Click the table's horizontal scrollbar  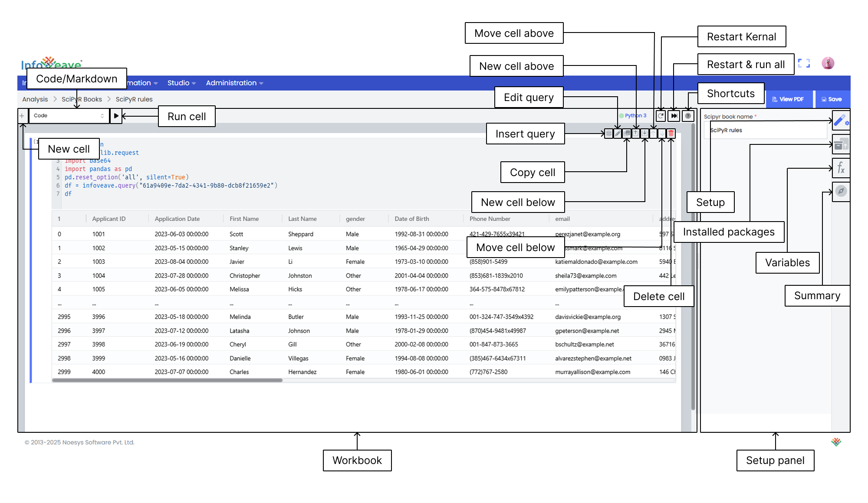[167, 380]
